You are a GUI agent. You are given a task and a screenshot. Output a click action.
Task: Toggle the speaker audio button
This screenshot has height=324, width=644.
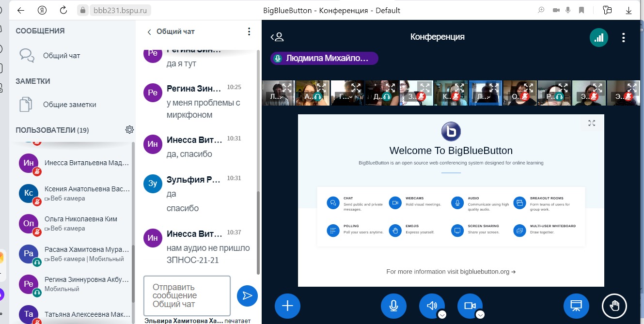pos(431,306)
